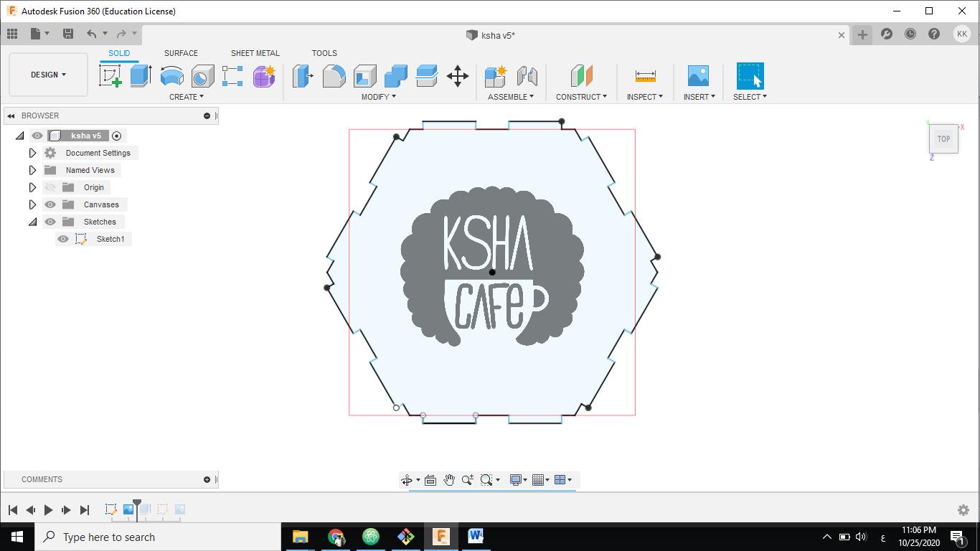Select the Shell tool
Screen dimensions: 980x551
coord(364,75)
